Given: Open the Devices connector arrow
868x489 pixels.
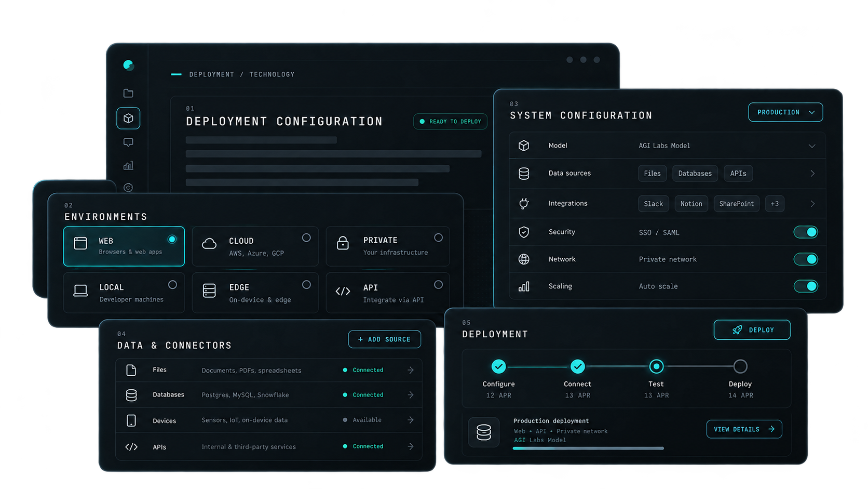Looking at the screenshot, I should [x=411, y=420].
